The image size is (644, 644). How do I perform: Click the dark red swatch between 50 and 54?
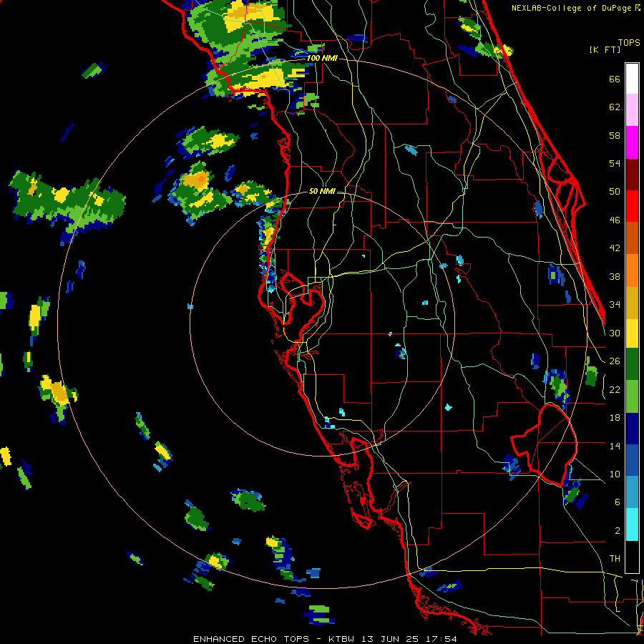pyautogui.click(x=632, y=174)
